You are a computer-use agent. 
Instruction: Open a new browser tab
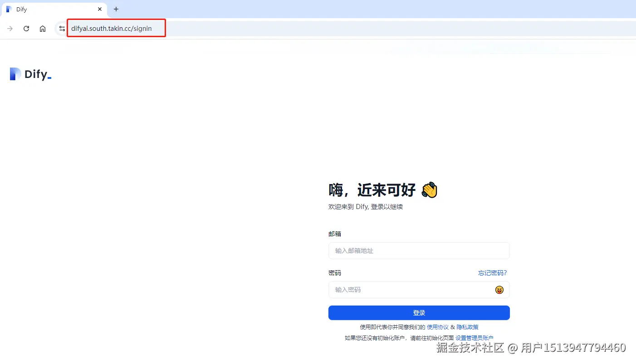[116, 9]
